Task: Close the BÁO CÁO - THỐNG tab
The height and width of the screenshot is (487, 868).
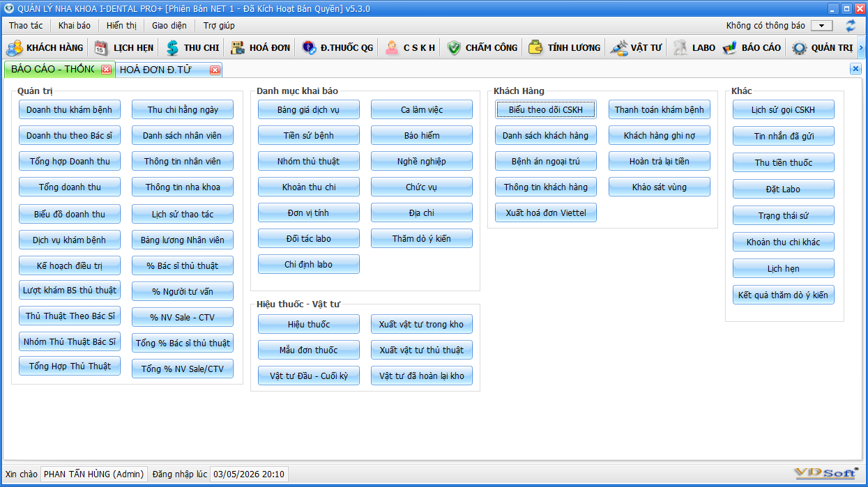Action: pos(106,70)
